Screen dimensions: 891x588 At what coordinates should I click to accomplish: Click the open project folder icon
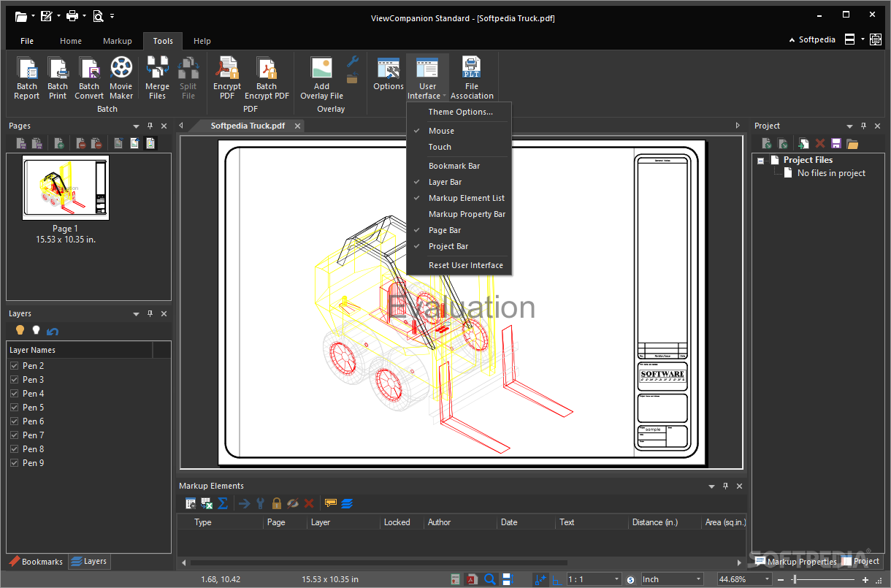tap(852, 144)
